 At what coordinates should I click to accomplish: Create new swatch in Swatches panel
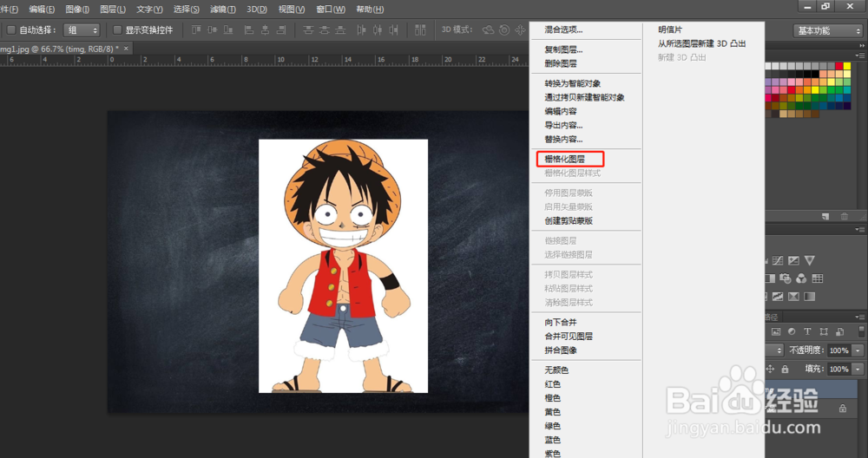(825, 216)
